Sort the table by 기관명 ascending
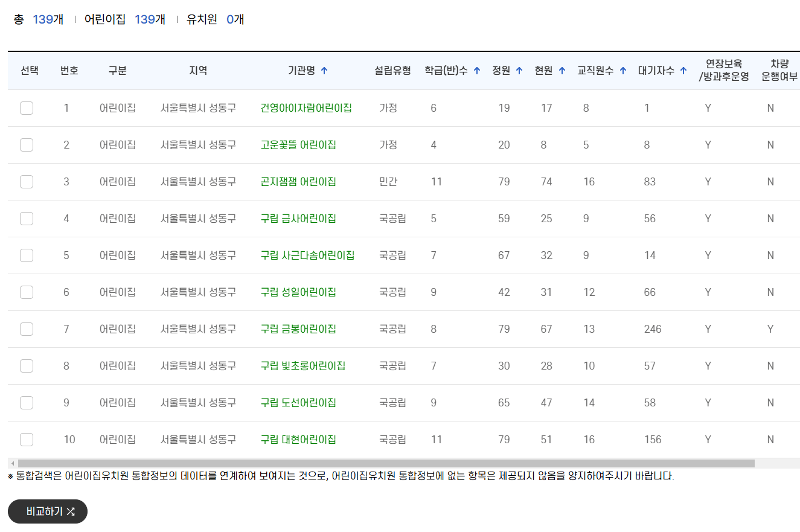The height and width of the screenshot is (532, 800). pos(324,70)
